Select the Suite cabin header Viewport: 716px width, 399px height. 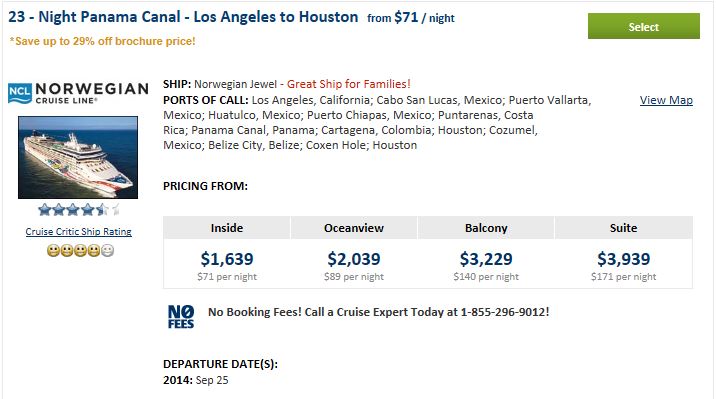pos(623,228)
